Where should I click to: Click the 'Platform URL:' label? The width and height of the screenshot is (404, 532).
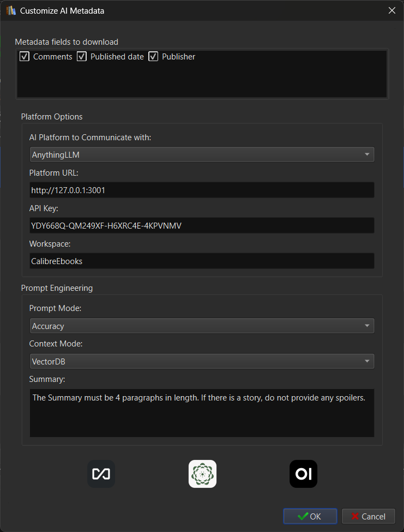(x=54, y=173)
